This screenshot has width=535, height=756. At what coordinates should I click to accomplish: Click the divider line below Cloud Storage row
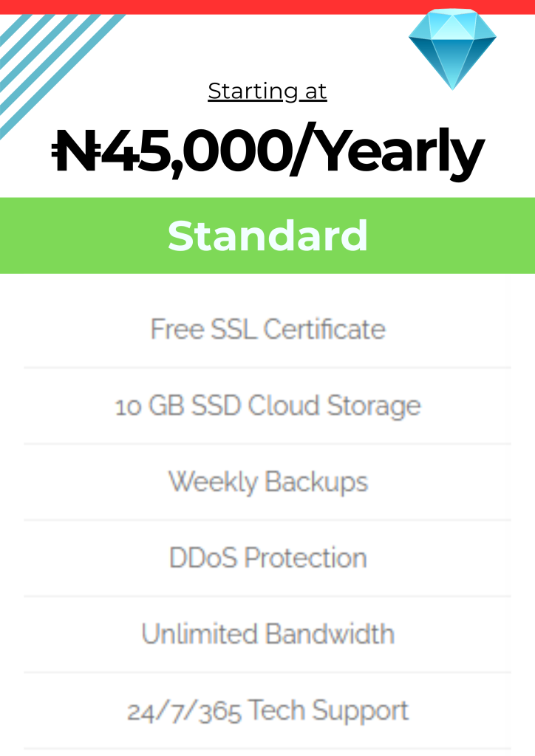point(267,444)
